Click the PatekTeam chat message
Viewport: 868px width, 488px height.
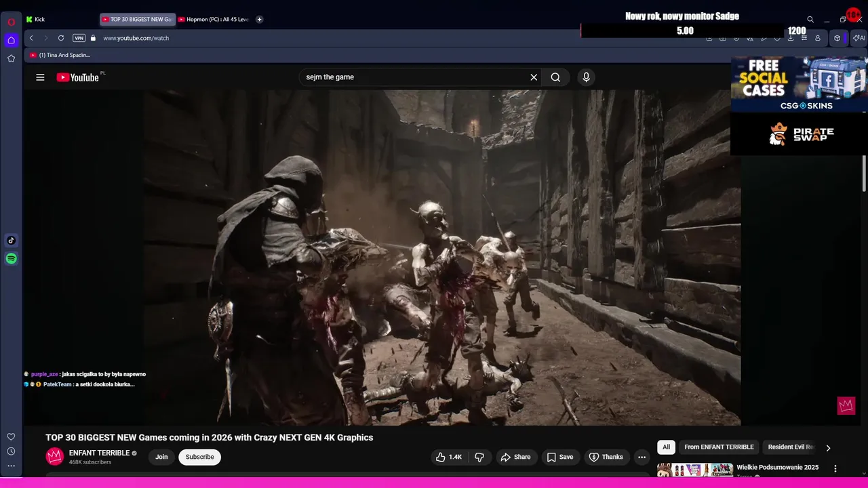click(79, 384)
